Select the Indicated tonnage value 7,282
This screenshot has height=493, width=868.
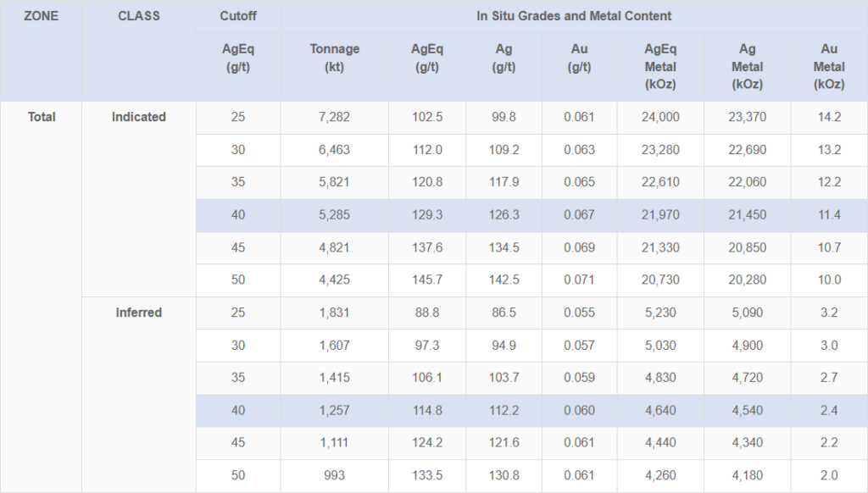point(334,118)
